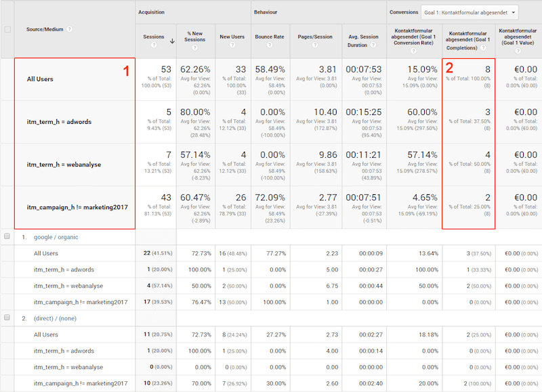Click the 18.18% conversion rate cell

tap(429, 334)
